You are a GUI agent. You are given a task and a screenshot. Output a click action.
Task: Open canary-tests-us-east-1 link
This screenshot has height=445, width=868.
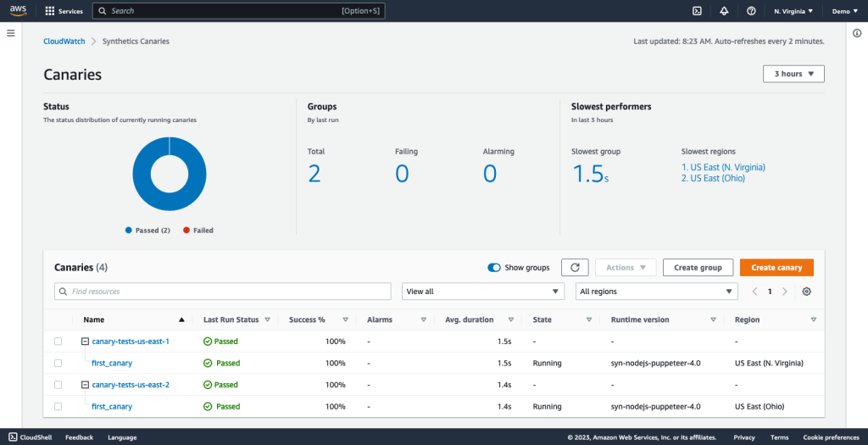pyautogui.click(x=131, y=342)
